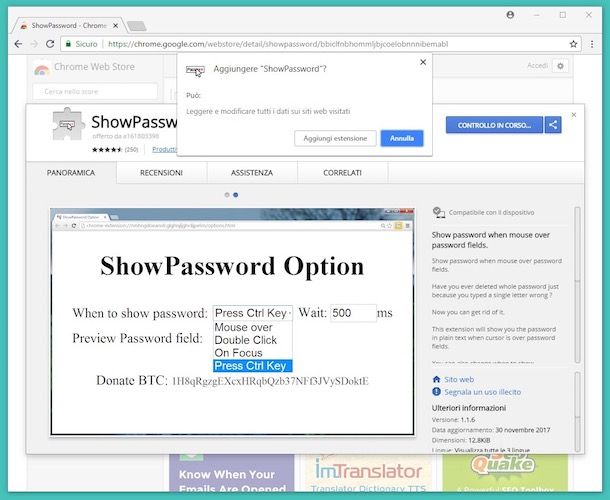Click the star rating of ShowPassword
The width and height of the screenshot is (610, 500).
tap(107, 149)
